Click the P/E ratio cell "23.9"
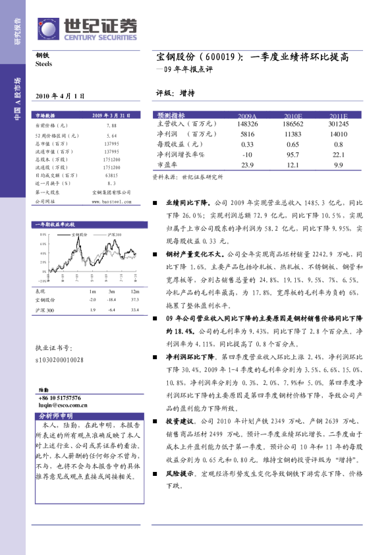392x555 pixels. pos(247,165)
